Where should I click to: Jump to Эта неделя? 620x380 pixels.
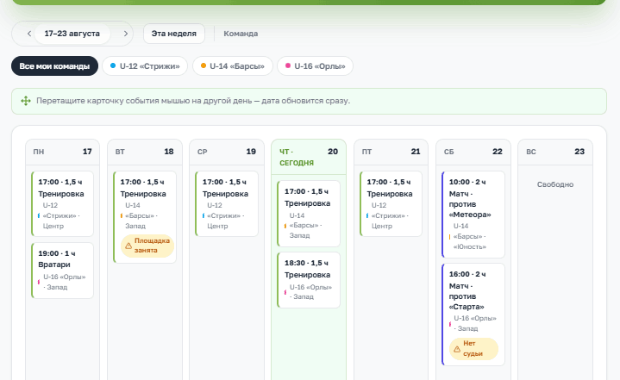point(174,34)
